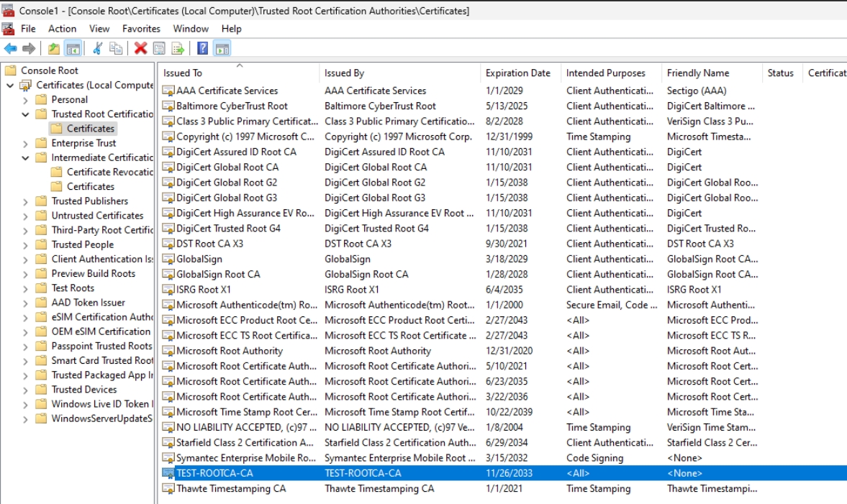Viewport: 847px width, 504px height.
Task: Click the certificate icon for TEST-ROOTCA-CA
Action: [x=168, y=473]
